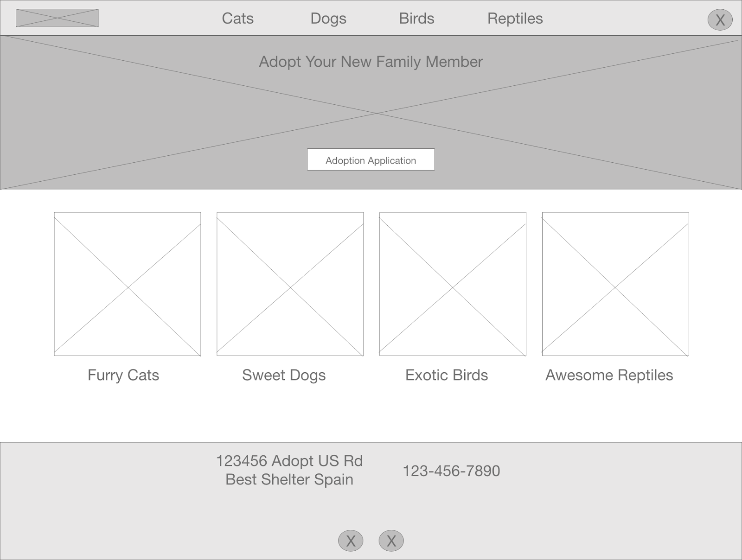This screenshot has width=742, height=560.
Task: Select the second circular X social icon
Action: [392, 540]
